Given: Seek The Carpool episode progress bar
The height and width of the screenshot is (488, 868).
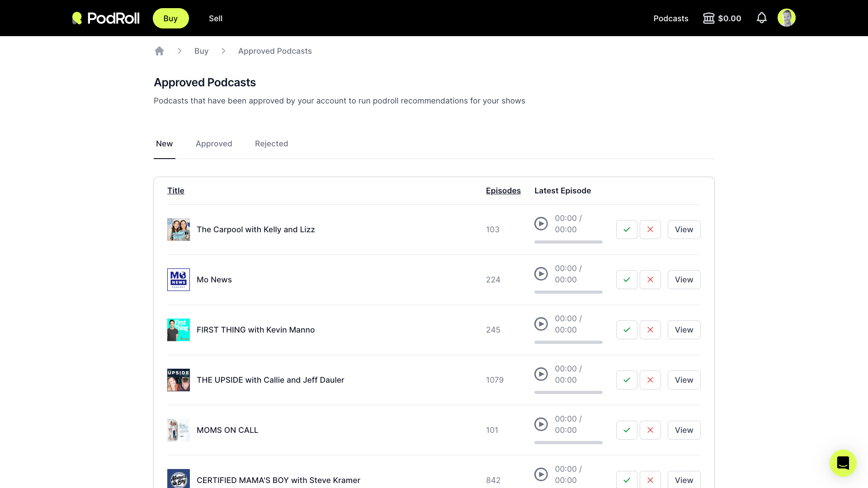Looking at the screenshot, I should (568, 242).
